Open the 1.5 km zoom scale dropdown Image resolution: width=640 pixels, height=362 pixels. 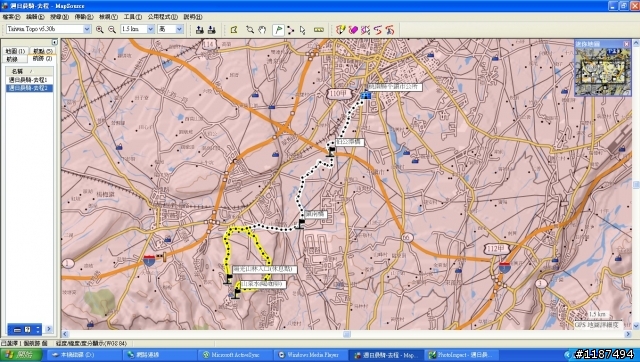pyautogui.click(x=150, y=29)
